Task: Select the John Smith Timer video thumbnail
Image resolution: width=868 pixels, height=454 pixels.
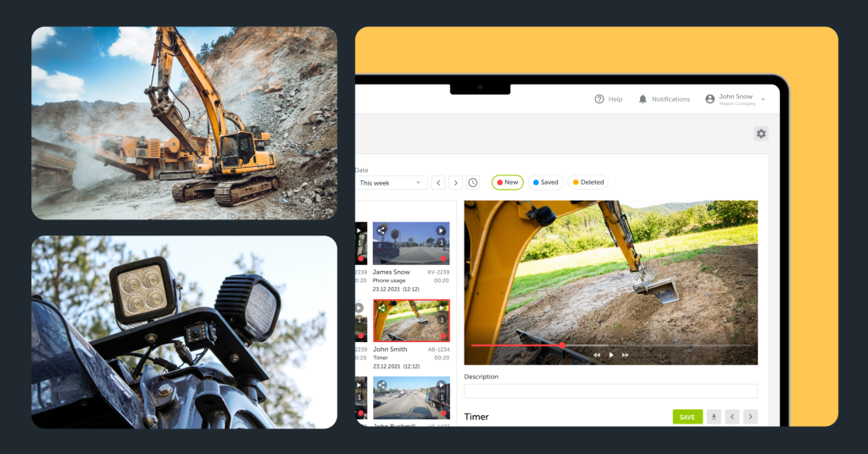Action: click(x=411, y=320)
